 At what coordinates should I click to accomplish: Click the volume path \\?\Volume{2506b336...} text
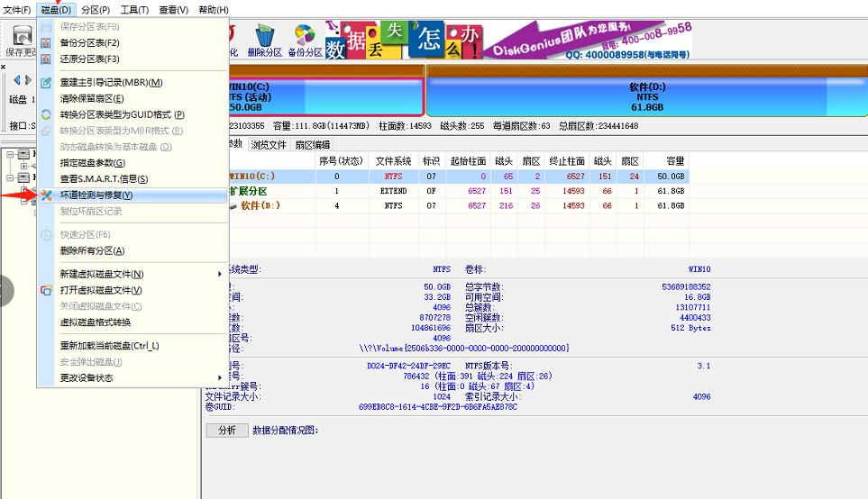(464, 348)
